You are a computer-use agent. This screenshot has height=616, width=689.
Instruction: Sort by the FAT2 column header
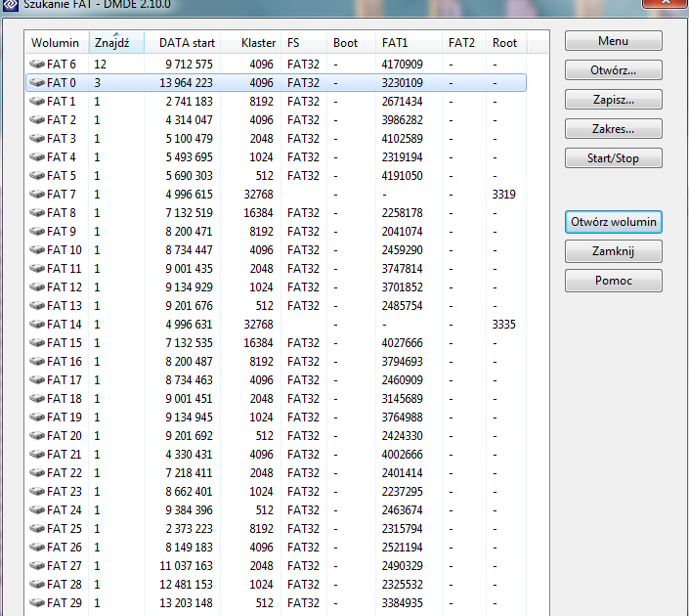click(x=464, y=43)
